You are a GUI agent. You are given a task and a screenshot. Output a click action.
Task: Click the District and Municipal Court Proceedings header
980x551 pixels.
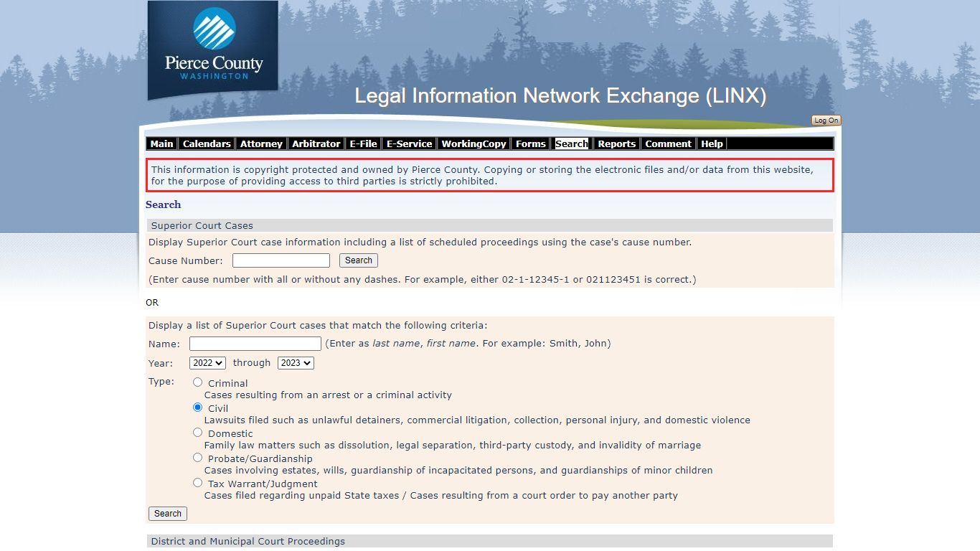[490, 541]
